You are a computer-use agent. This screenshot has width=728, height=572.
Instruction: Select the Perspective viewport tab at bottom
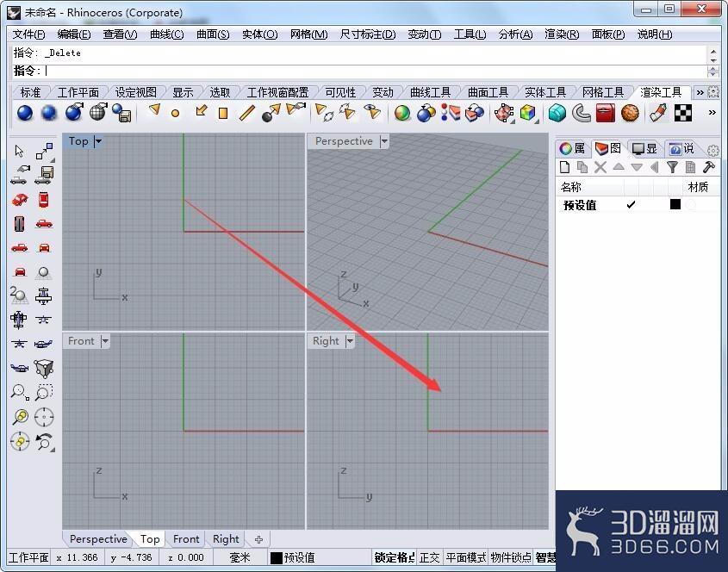pos(98,539)
